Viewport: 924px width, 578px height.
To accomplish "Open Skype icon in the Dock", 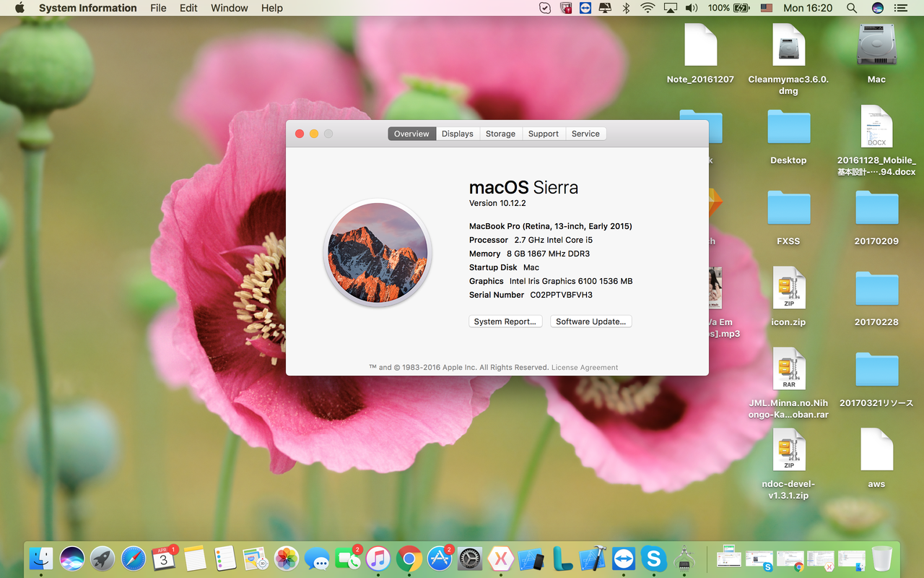I will click(x=654, y=558).
